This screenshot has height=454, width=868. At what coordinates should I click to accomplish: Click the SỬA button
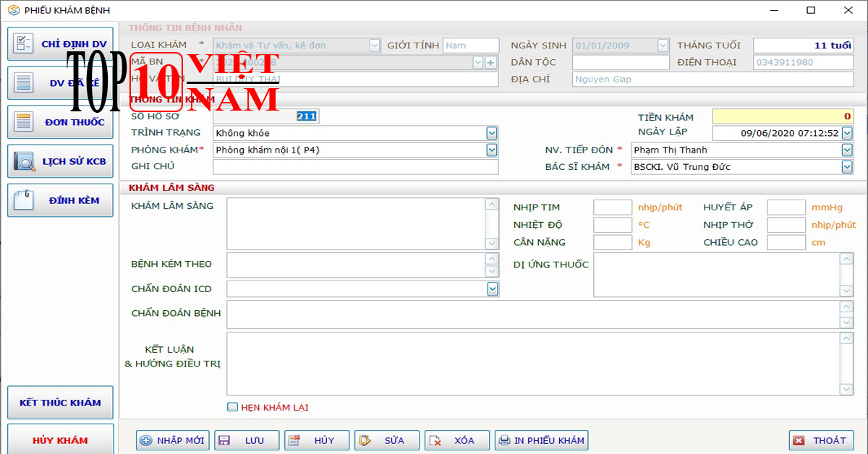[x=387, y=440]
